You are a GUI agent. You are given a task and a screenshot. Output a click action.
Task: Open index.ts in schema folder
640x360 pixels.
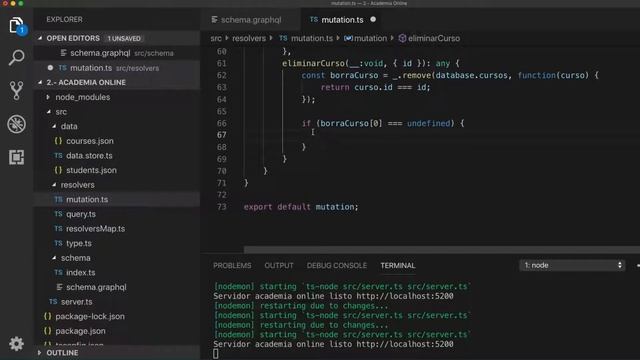pyautogui.click(x=80, y=272)
